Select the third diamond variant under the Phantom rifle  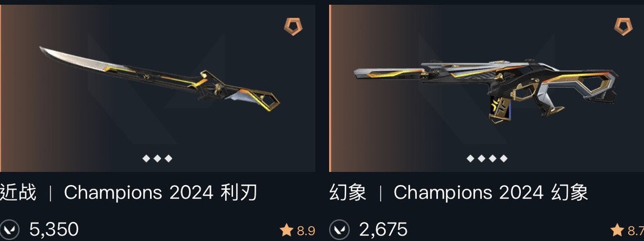click(493, 159)
